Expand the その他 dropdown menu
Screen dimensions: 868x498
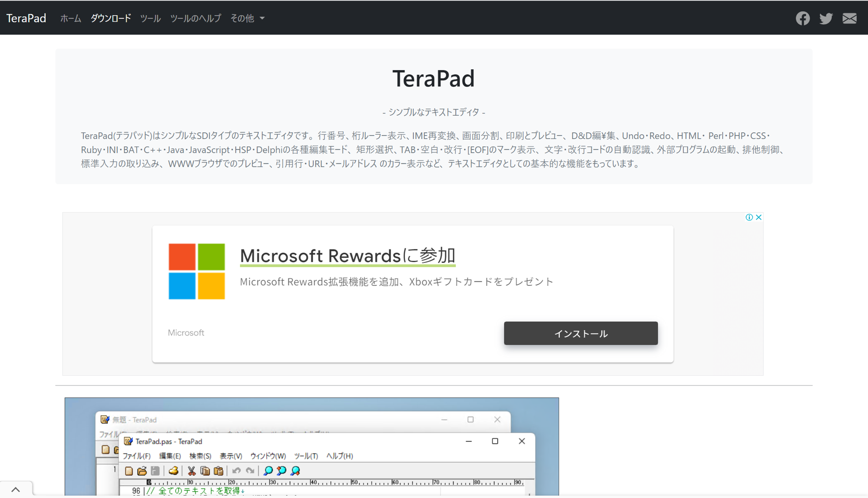click(x=247, y=18)
